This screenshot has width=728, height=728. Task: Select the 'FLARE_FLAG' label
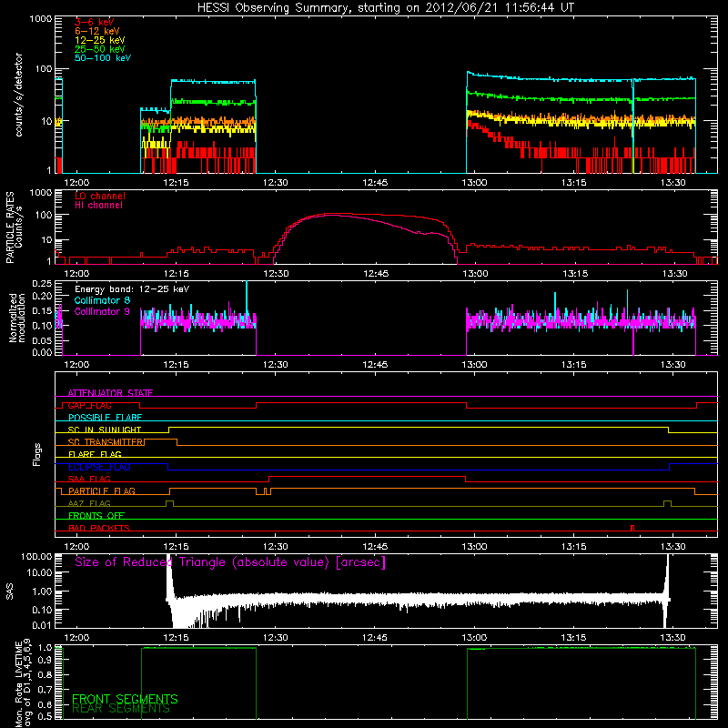pos(95,454)
